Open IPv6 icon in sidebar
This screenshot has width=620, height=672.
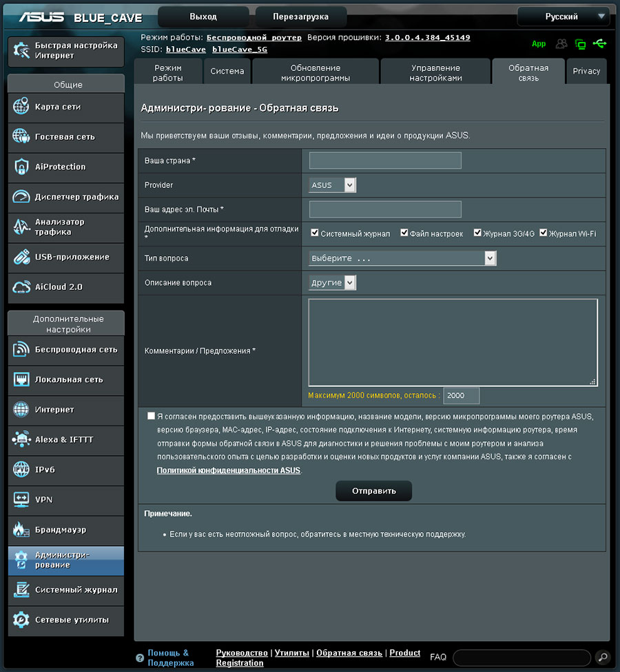tap(21, 470)
